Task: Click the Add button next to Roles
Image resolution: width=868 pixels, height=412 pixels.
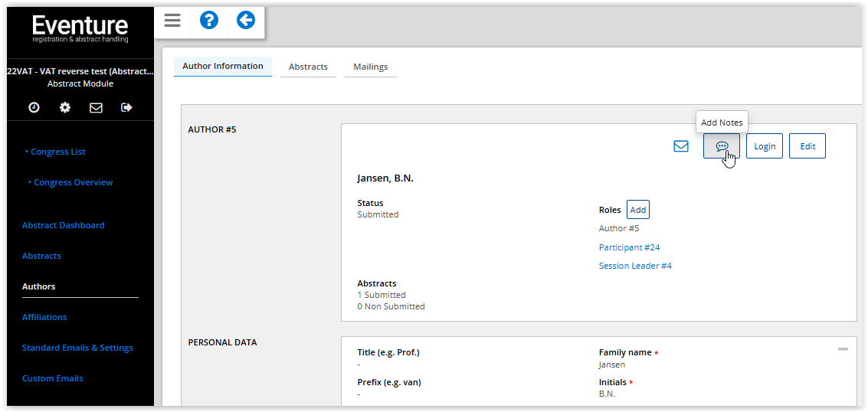Action: click(x=638, y=210)
